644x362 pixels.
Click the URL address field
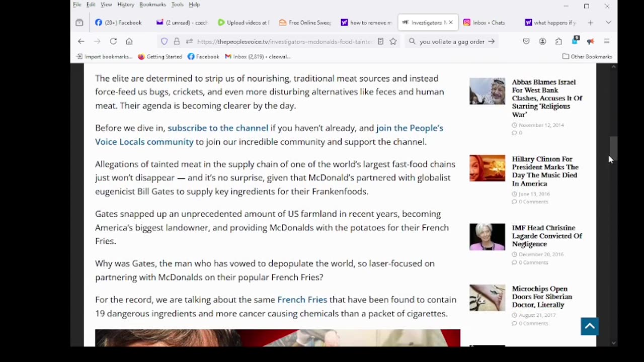(285, 42)
